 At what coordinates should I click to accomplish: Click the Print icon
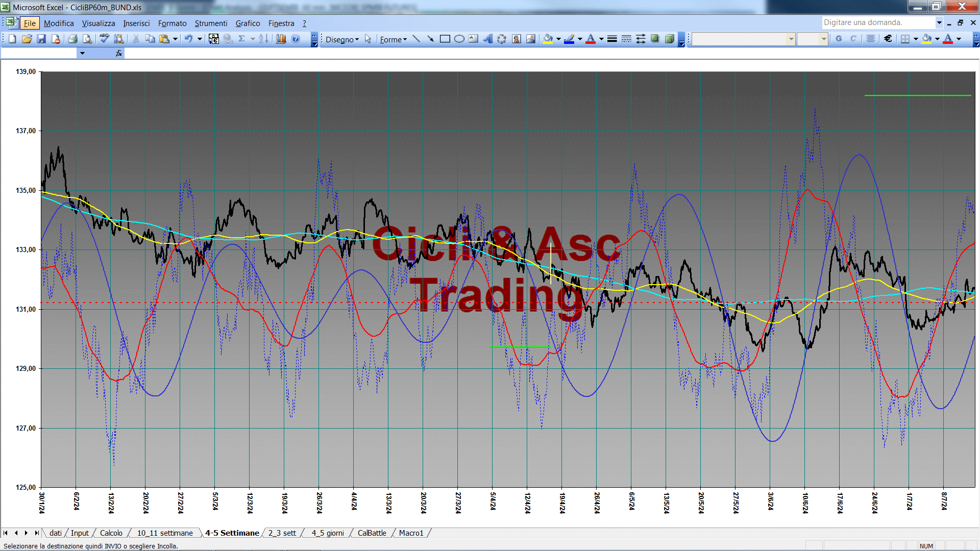pyautogui.click(x=72, y=39)
